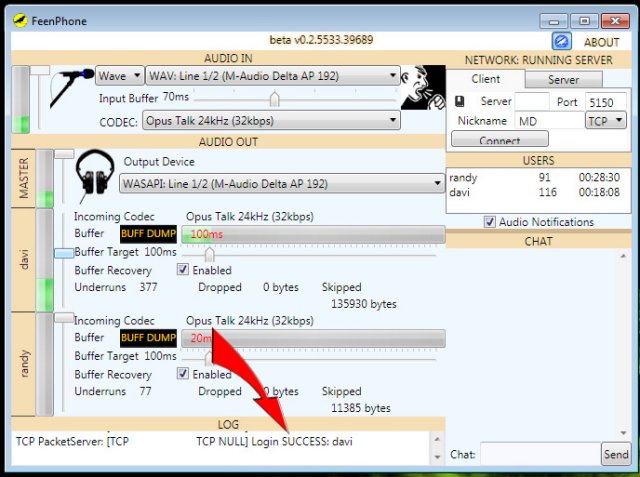Open the WASAPI output device dropdown

pyautogui.click(x=282, y=184)
